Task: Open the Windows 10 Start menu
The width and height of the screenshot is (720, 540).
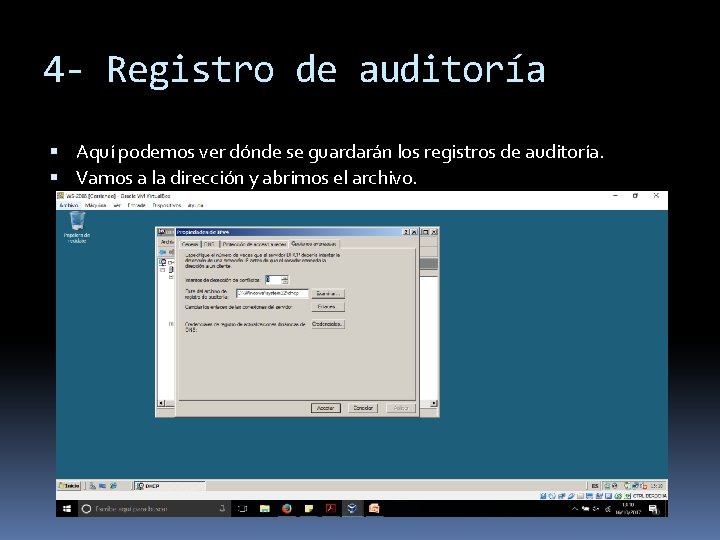Action: tap(67, 509)
